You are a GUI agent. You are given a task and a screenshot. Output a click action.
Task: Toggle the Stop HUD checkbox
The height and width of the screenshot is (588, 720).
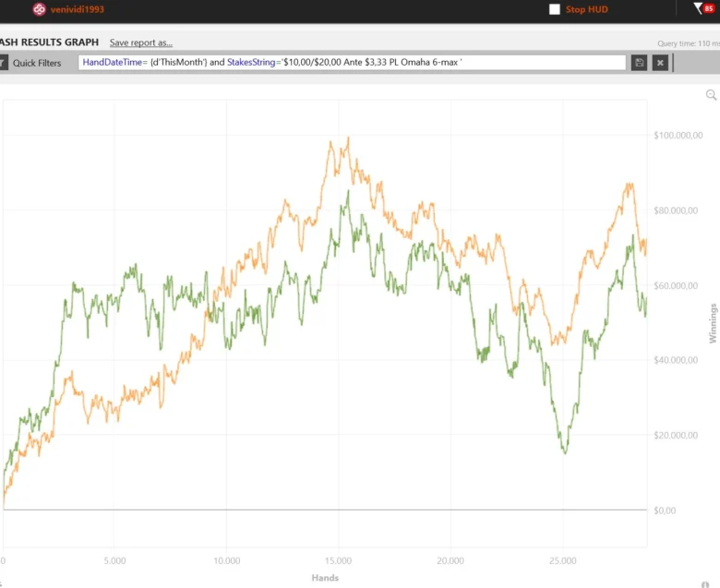point(555,9)
